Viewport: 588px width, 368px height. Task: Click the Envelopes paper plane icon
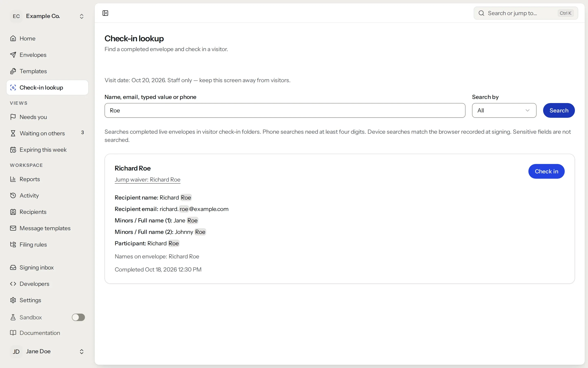(x=13, y=55)
